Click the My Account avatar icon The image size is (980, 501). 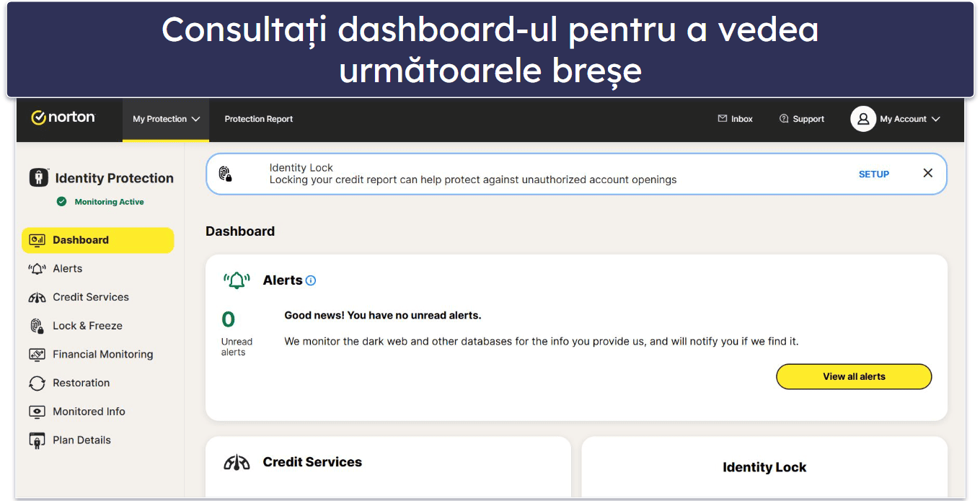[x=862, y=119]
